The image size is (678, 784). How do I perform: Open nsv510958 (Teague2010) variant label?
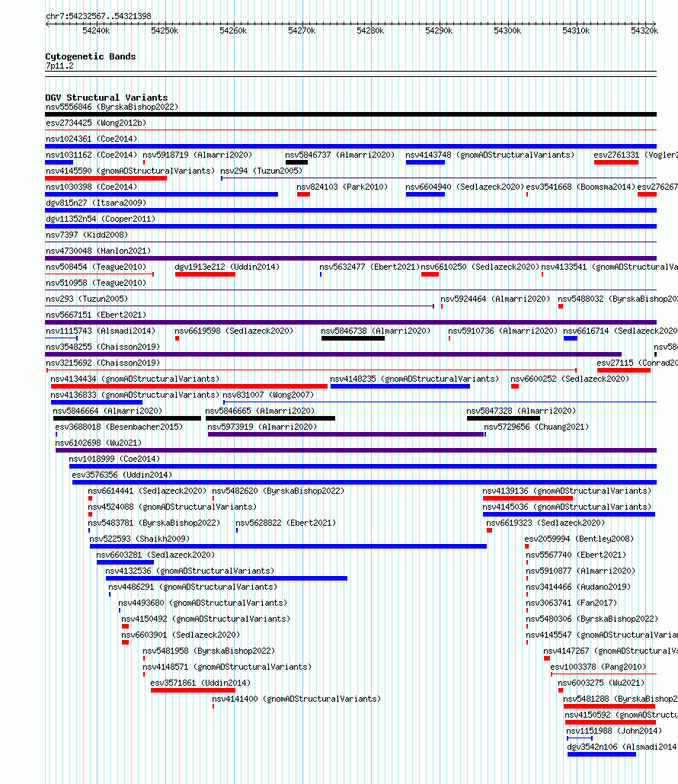click(x=96, y=283)
